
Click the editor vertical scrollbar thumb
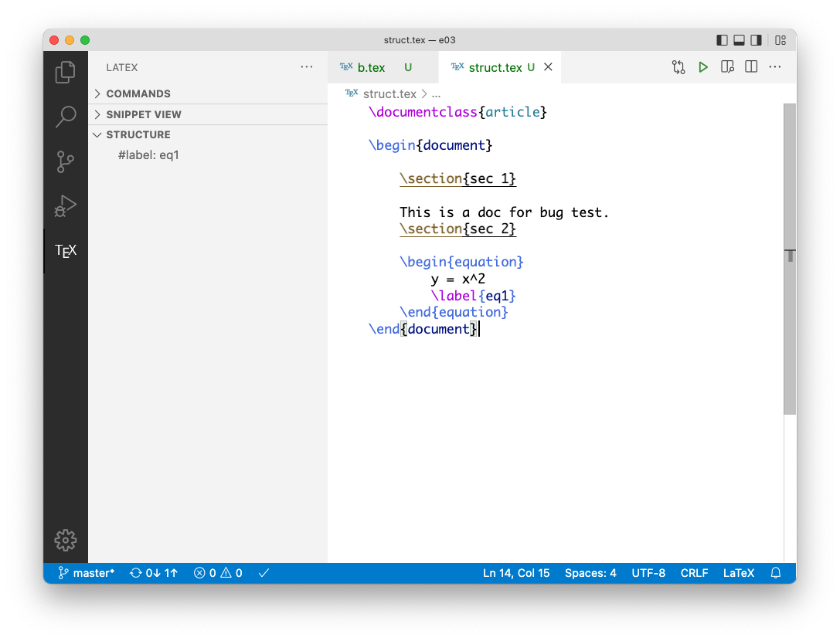(x=790, y=259)
